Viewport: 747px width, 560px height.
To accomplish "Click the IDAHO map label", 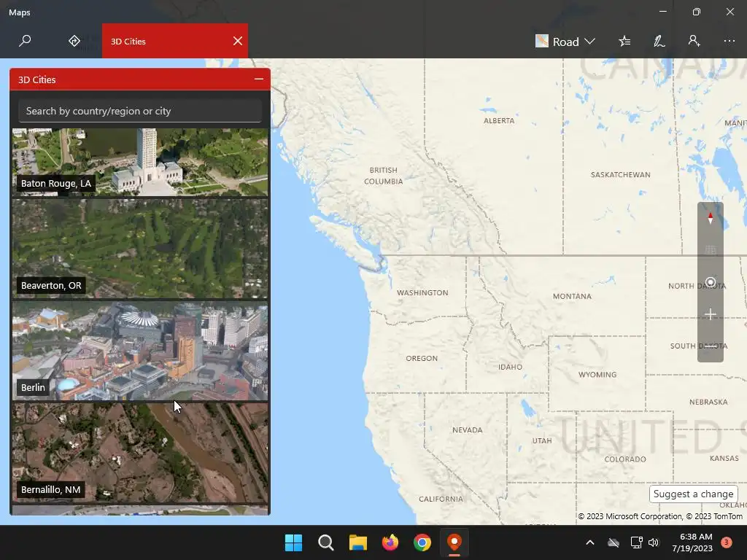I will click(510, 367).
